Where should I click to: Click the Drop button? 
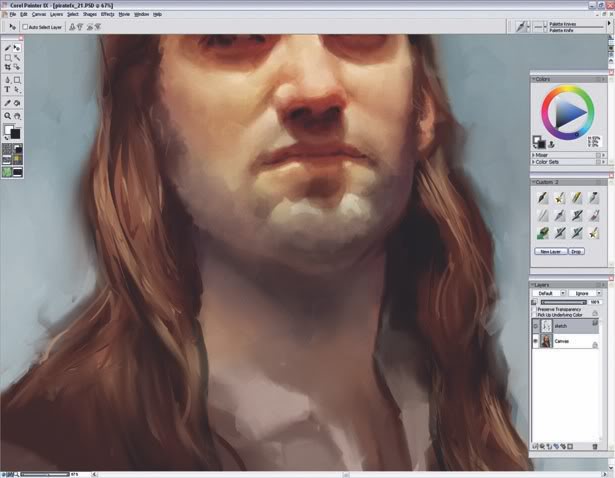pos(576,251)
